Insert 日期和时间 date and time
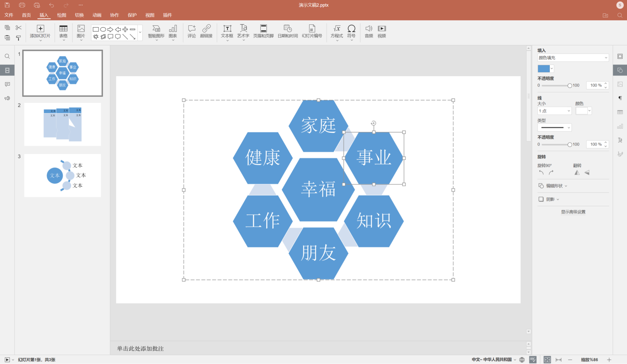 (287, 32)
